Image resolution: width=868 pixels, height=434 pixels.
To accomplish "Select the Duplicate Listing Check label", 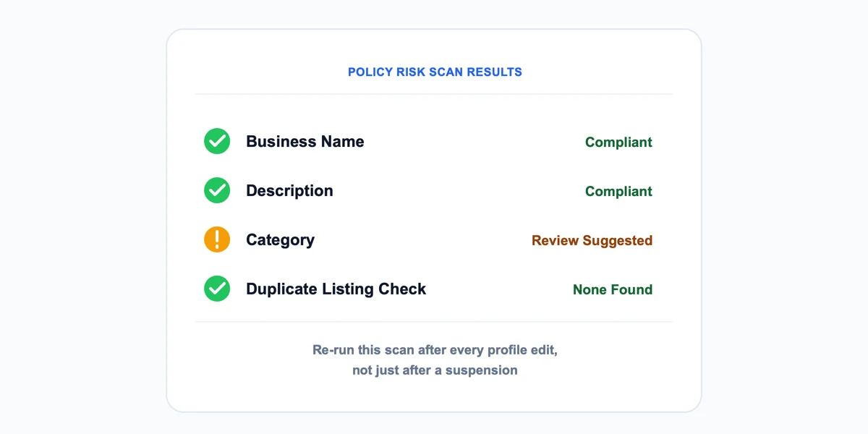I will [336, 289].
